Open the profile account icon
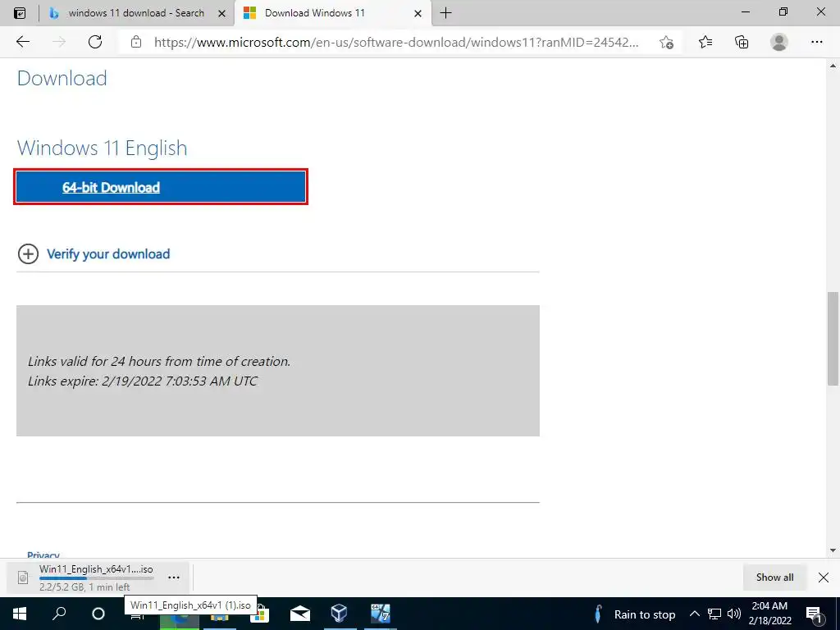Viewport: 840px width, 630px height. point(779,42)
